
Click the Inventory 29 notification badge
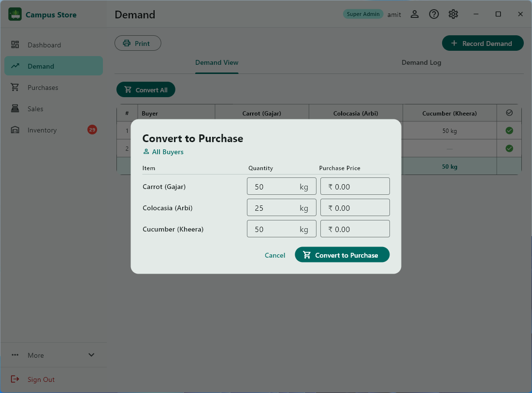92,130
